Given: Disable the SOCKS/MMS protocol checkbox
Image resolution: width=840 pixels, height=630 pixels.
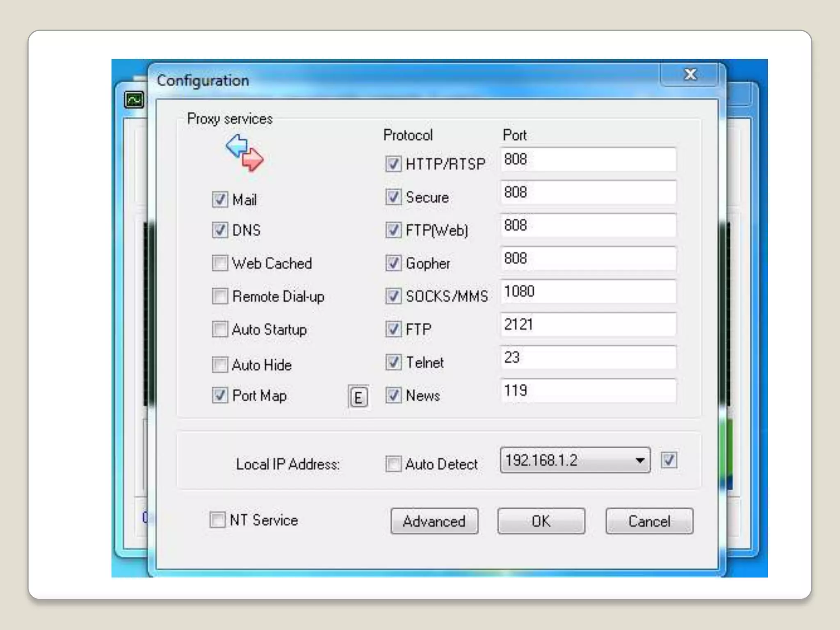Looking at the screenshot, I should pos(393,296).
